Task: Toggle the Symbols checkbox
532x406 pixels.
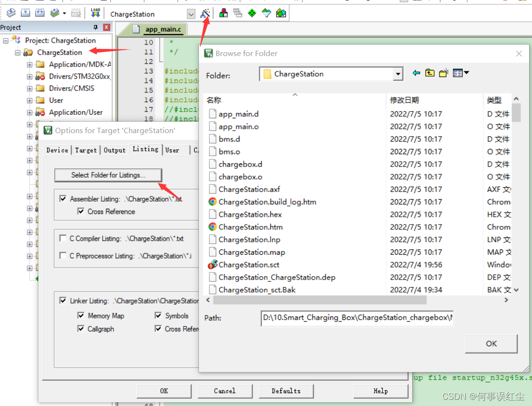Action: 158,316
